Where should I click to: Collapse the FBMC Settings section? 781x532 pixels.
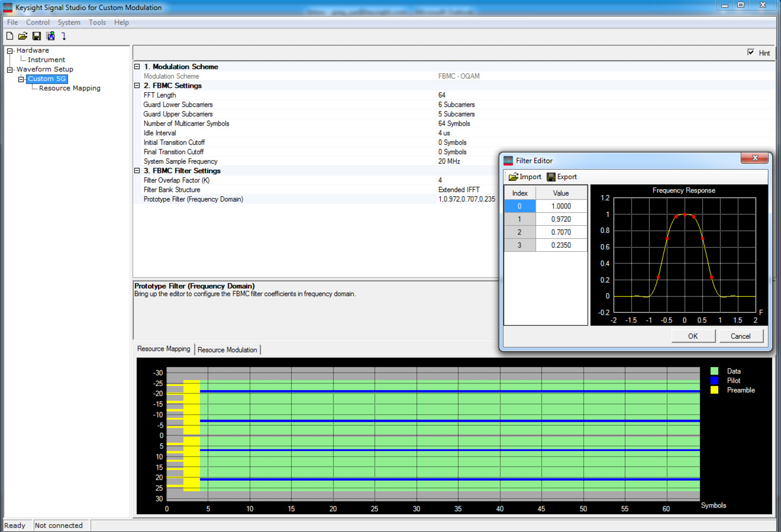point(137,85)
